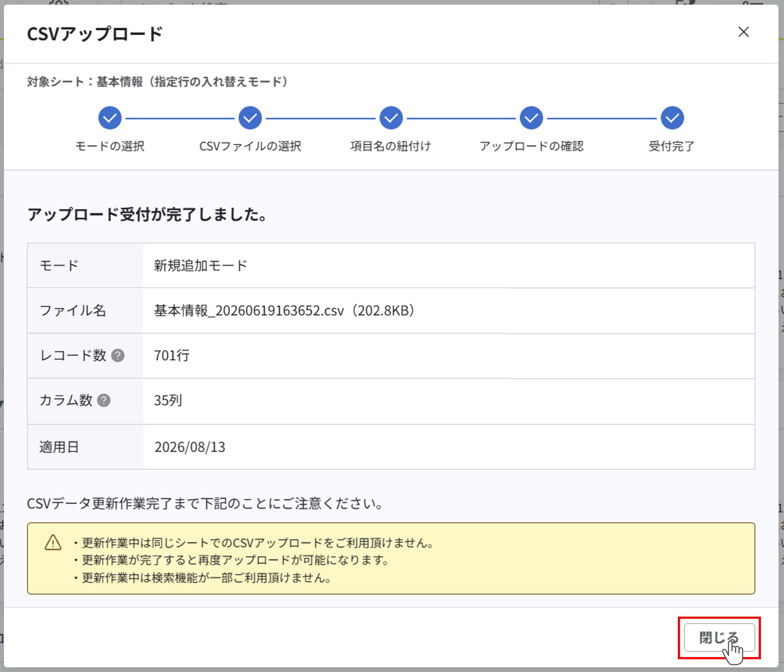Click the レコード数 row header label
This screenshot has width=784, height=672.
(73, 355)
